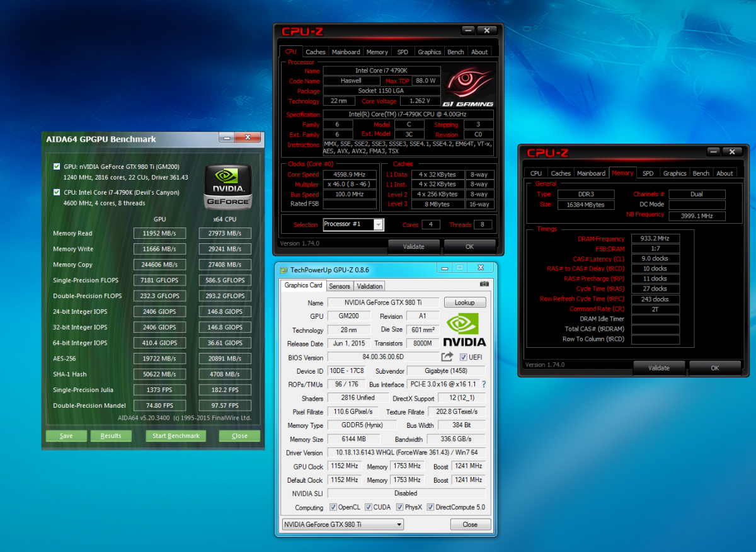Click Validate in CPU-Z processor window

pyautogui.click(x=413, y=246)
